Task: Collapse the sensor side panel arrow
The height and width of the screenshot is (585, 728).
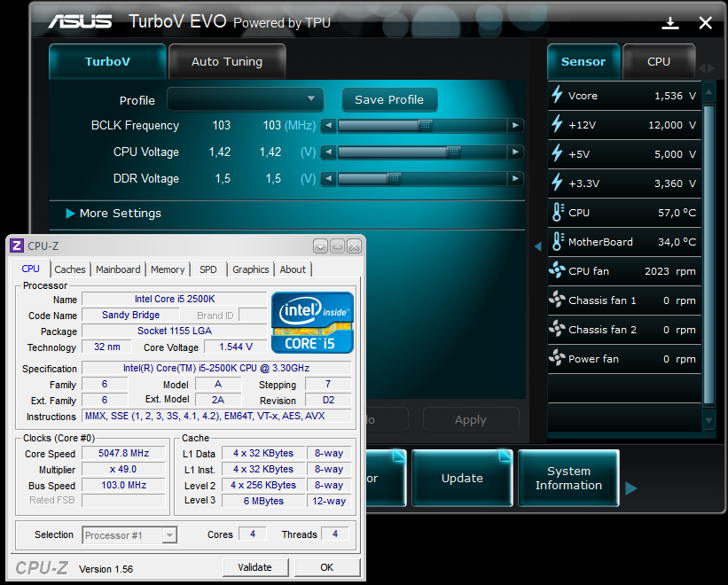Action: point(538,246)
